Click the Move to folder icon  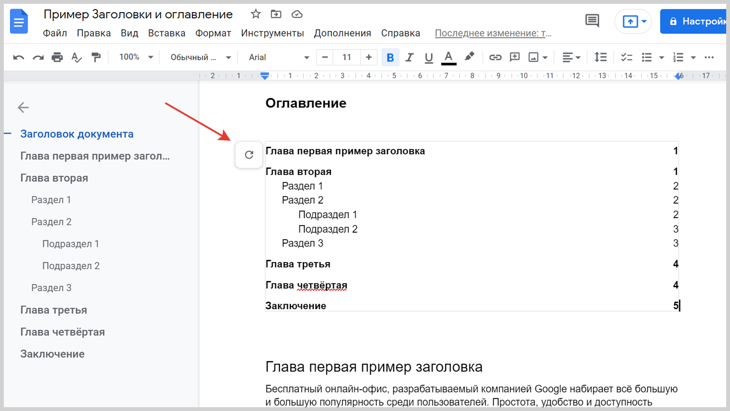(x=276, y=14)
